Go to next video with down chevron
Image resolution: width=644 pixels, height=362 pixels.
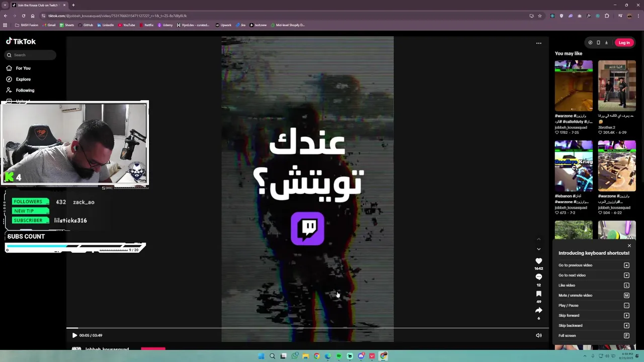pos(538,249)
